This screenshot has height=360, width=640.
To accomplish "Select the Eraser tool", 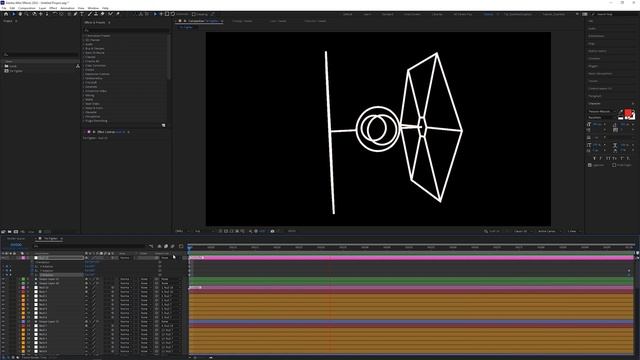I will coord(102,14).
